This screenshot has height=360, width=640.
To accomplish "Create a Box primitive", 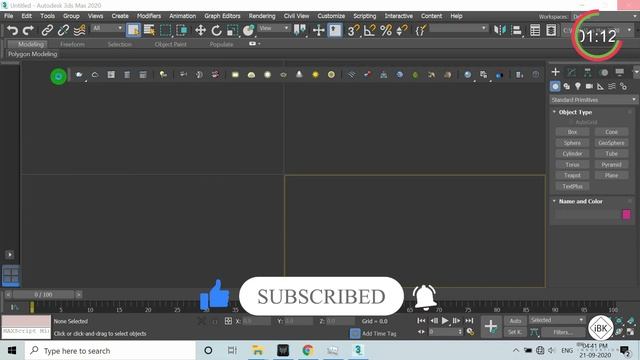I will [572, 132].
